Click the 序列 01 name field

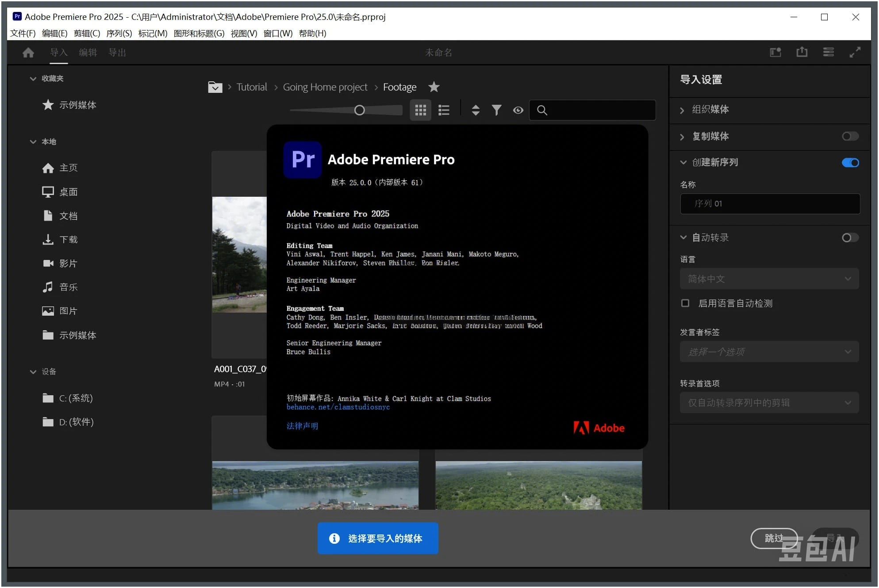coord(770,203)
